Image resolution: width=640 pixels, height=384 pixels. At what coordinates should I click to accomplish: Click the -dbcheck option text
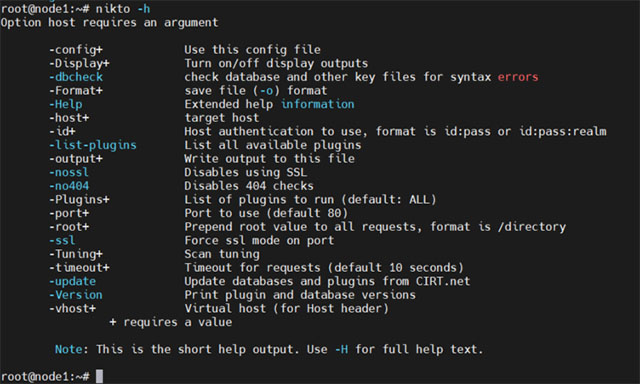pos(76,77)
